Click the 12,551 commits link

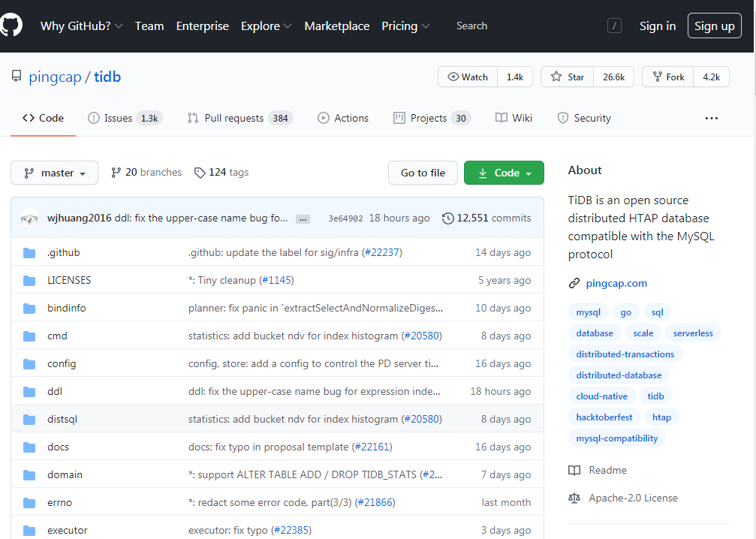tap(487, 218)
